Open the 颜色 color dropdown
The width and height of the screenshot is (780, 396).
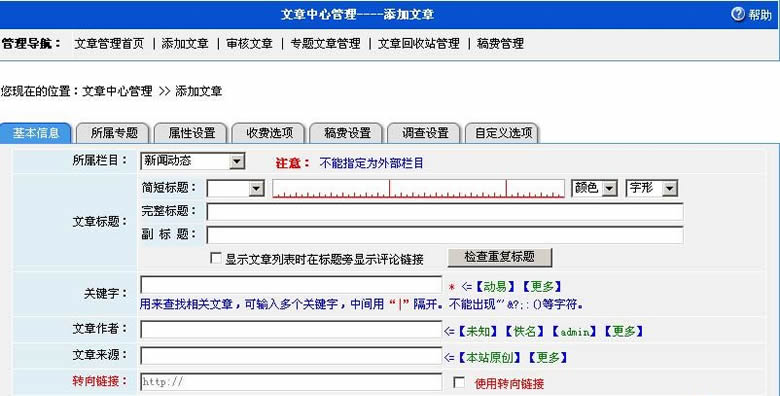[609, 189]
